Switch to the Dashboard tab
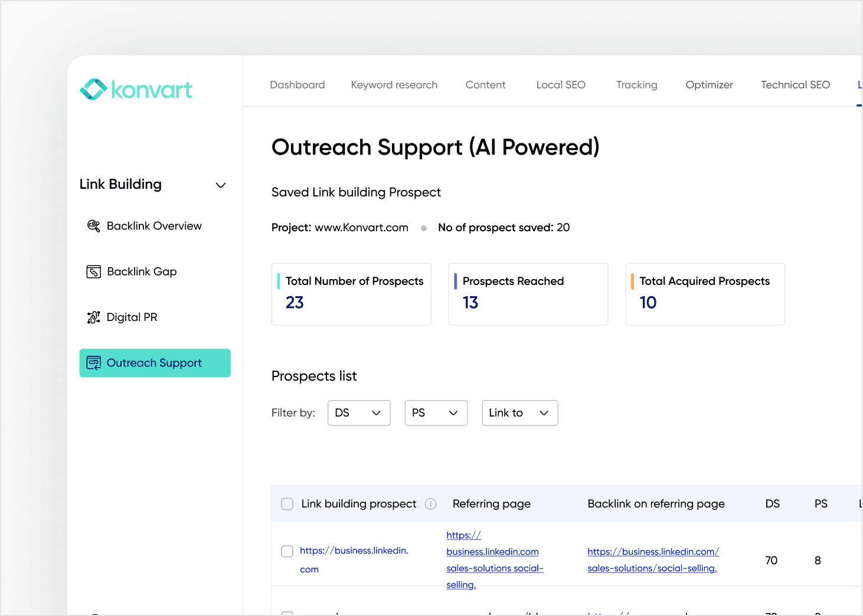 pyautogui.click(x=297, y=84)
